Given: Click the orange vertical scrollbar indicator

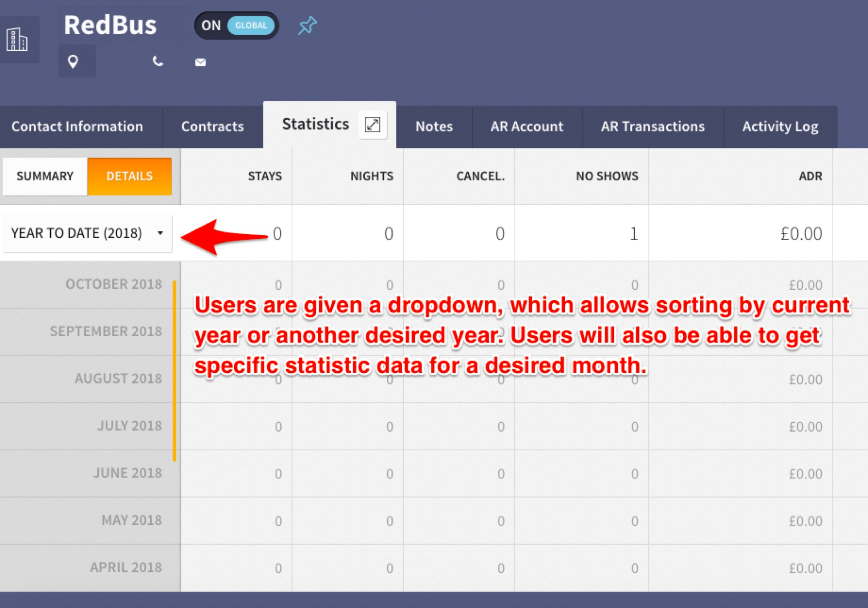Looking at the screenshot, I should click(x=174, y=371).
